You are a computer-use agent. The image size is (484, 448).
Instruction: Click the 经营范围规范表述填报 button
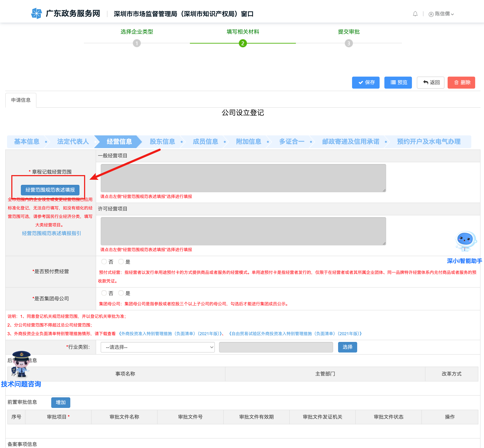coord(50,190)
